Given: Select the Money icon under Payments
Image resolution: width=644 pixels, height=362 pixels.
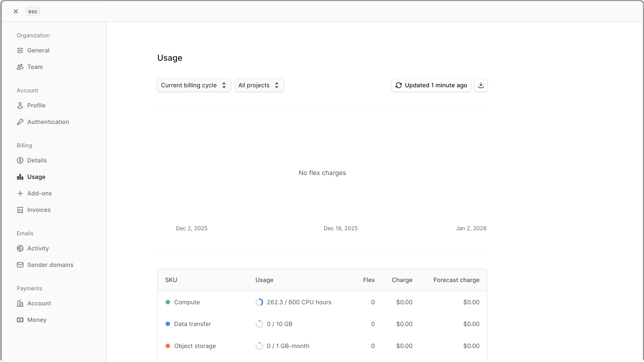Looking at the screenshot, I should (20, 320).
